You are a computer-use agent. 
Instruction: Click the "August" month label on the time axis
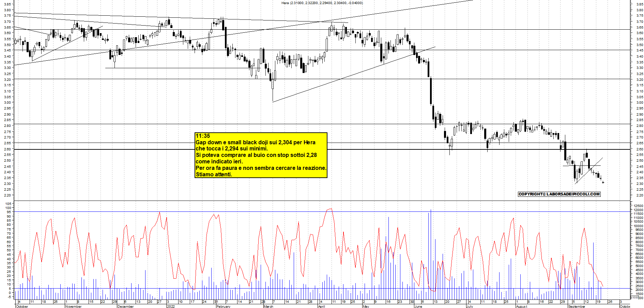point(521,306)
